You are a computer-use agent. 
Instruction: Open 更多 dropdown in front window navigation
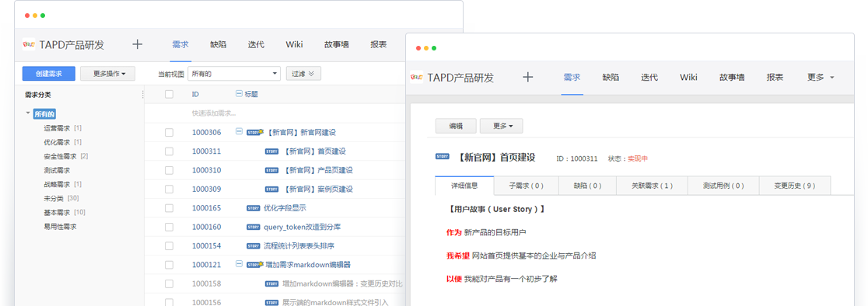point(821,78)
